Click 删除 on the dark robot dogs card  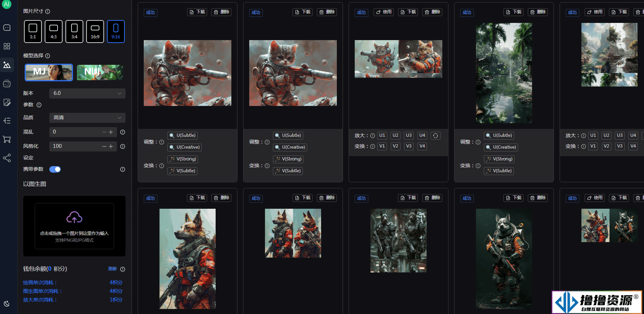pos(432,198)
